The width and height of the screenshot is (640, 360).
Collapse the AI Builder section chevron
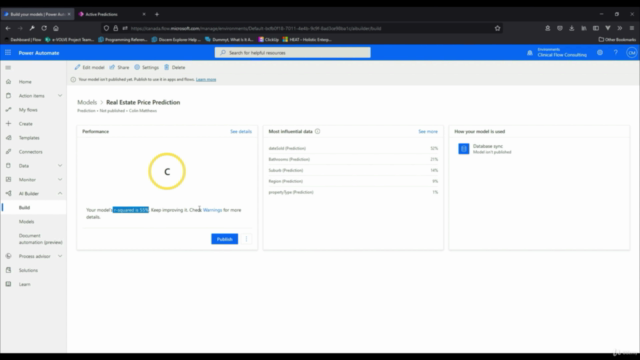pos(60,193)
